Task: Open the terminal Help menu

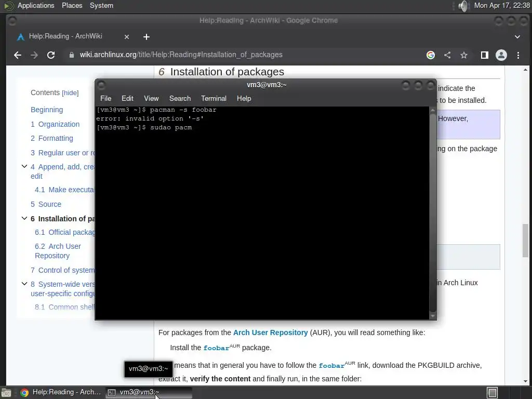Action: click(x=244, y=98)
